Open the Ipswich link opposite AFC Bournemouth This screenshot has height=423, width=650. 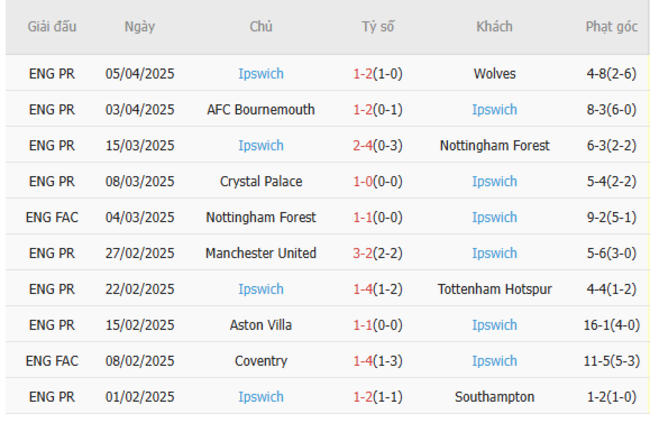[494, 109]
